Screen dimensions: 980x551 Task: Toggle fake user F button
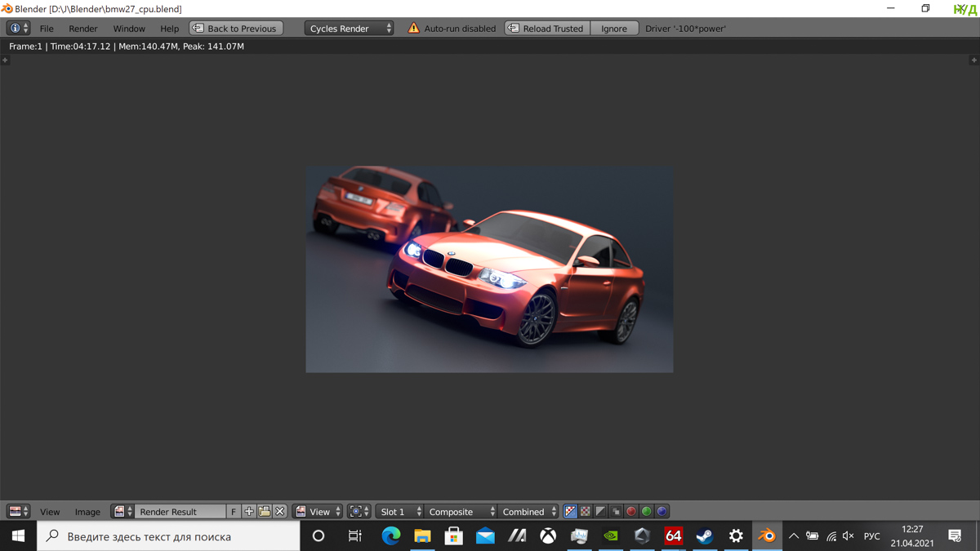pos(234,511)
